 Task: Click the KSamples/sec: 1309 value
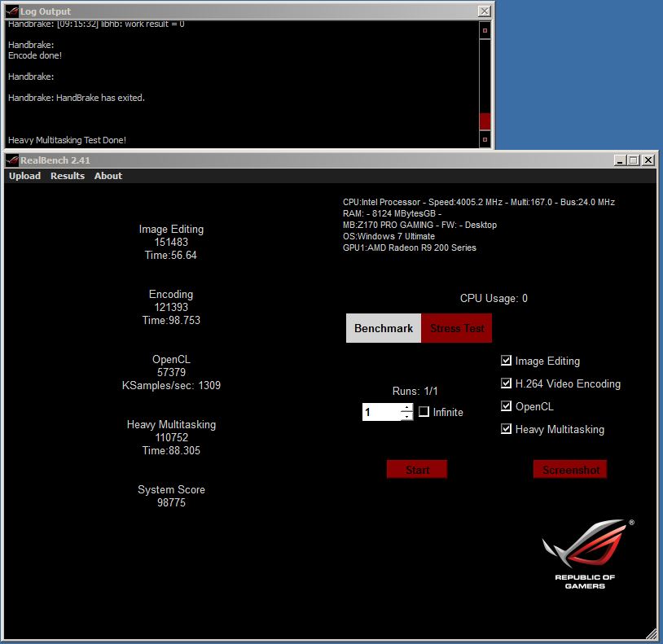(x=171, y=385)
